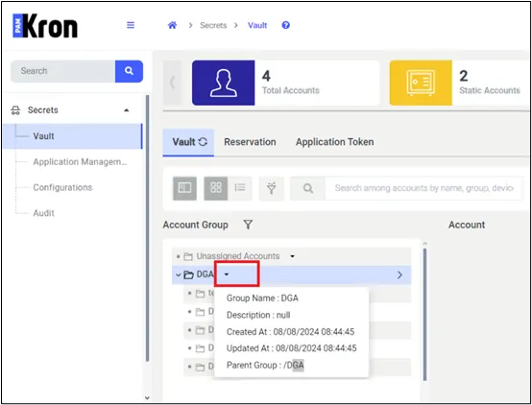Click the Secrets spy icon in sidebar
Viewport: 532px width, 405px height.
pyautogui.click(x=15, y=110)
